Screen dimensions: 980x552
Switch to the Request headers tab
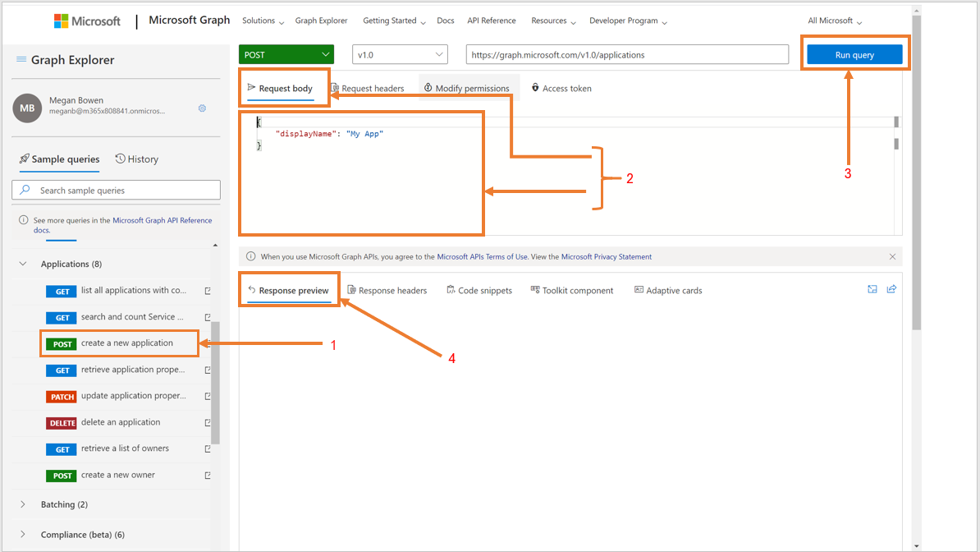pyautogui.click(x=368, y=88)
